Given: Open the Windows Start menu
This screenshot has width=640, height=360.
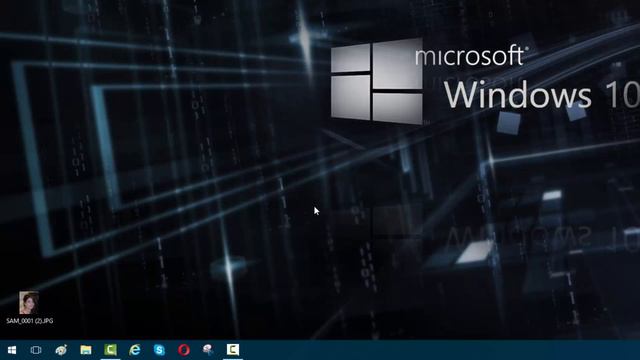Looking at the screenshot, I should [x=12, y=350].
